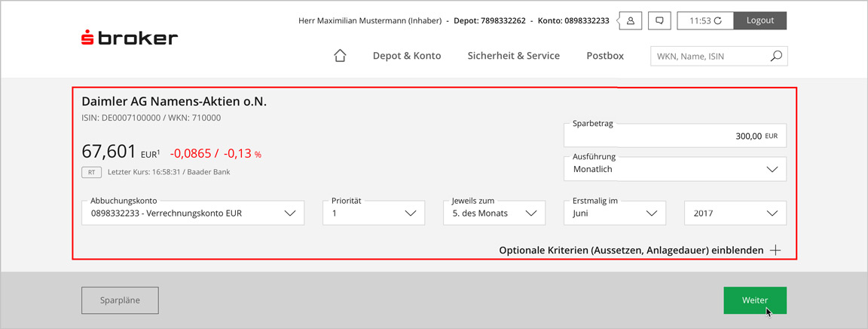Open the Depot & Konto menu
Viewport: 868px width, 329px height.
407,56
